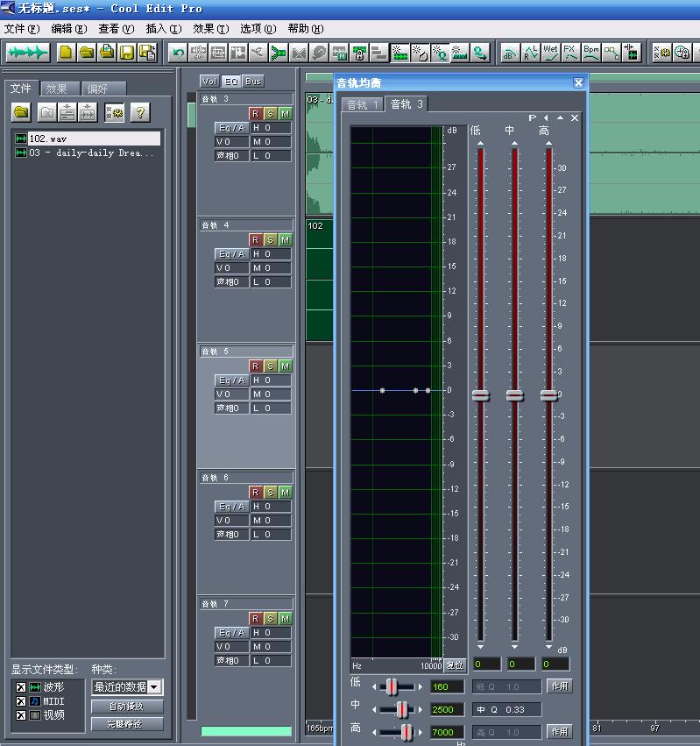Viewport: 700px width, 746px height.
Task: Click the 自动播放 button
Action: coord(127,706)
